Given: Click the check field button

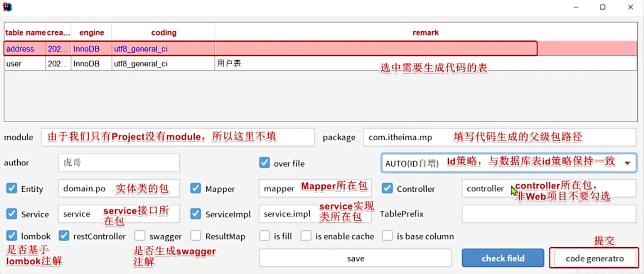Looking at the screenshot, I should [x=503, y=258].
